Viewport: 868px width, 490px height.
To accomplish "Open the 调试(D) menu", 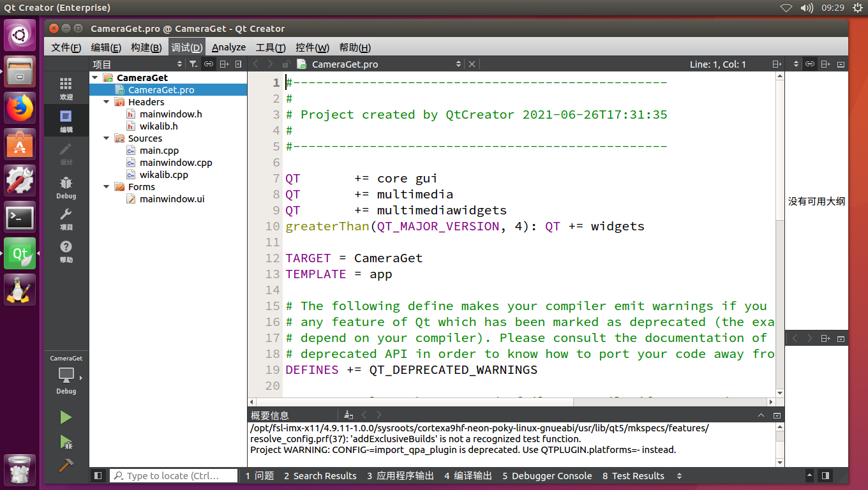I will (x=187, y=47).
